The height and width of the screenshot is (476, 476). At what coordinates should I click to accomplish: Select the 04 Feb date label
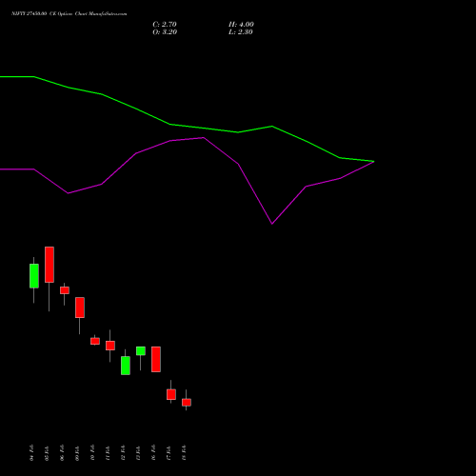31,453
